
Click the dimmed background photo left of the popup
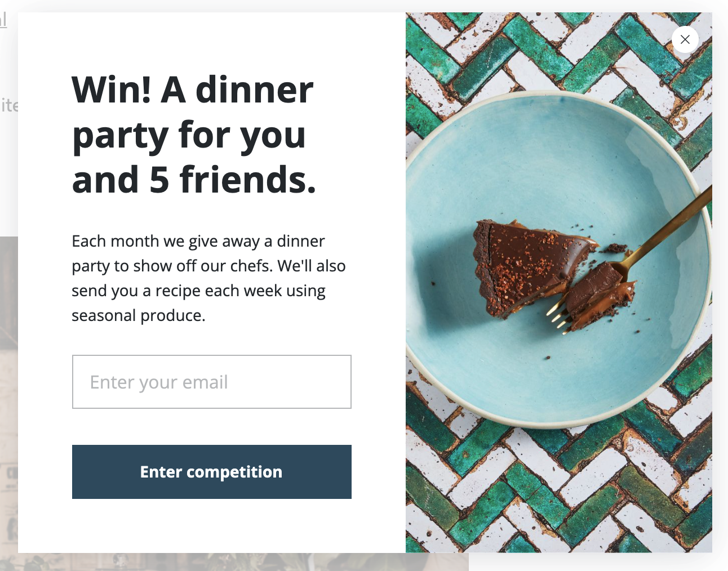click(8, 394)
